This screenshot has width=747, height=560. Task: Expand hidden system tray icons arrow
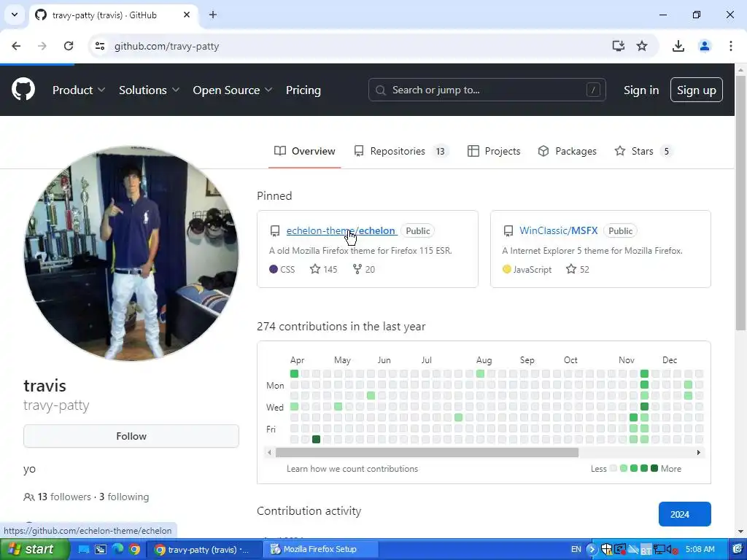591,550
